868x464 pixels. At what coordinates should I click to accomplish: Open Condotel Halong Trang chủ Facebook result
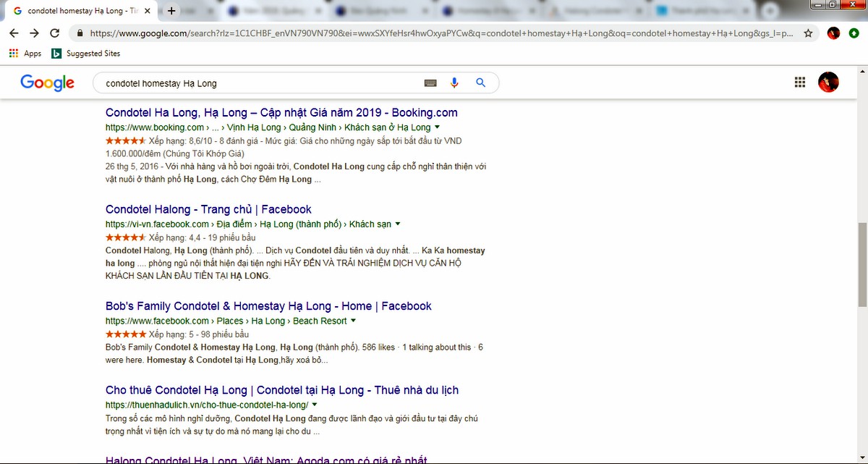(208, 209)
